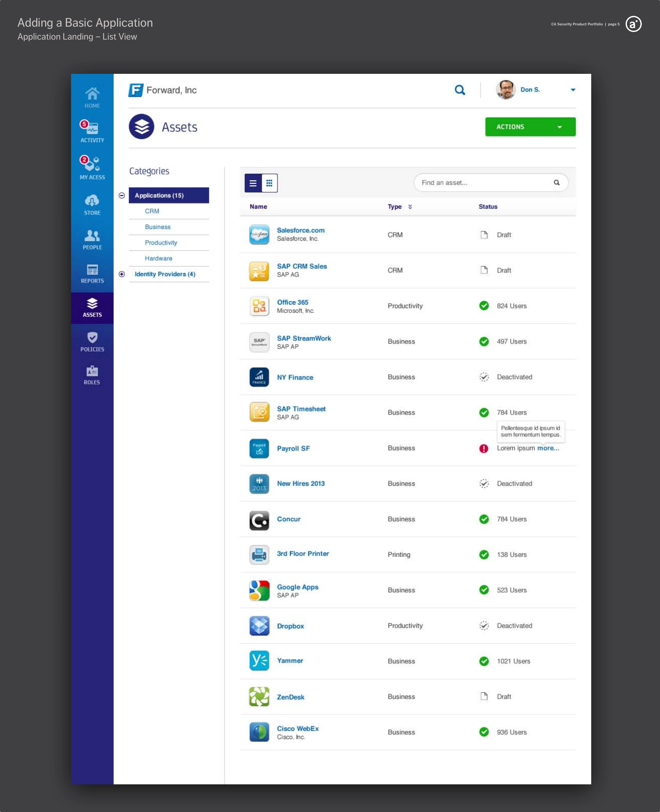Open the user menu dropdown arrow

(573, 90)
